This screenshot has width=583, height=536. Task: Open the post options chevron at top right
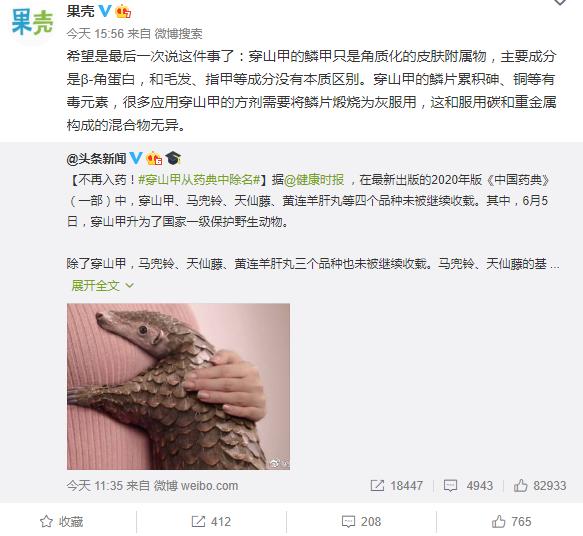point(560,3)
